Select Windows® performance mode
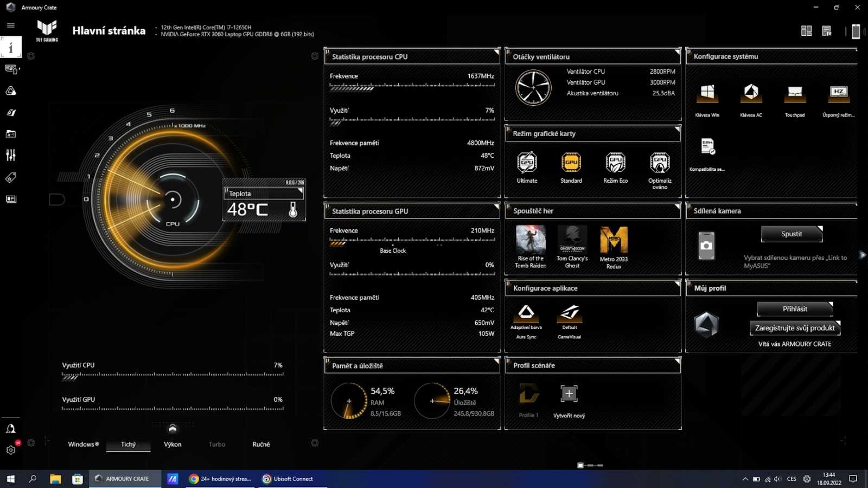868x488 pixels. (x=84, y=445)
